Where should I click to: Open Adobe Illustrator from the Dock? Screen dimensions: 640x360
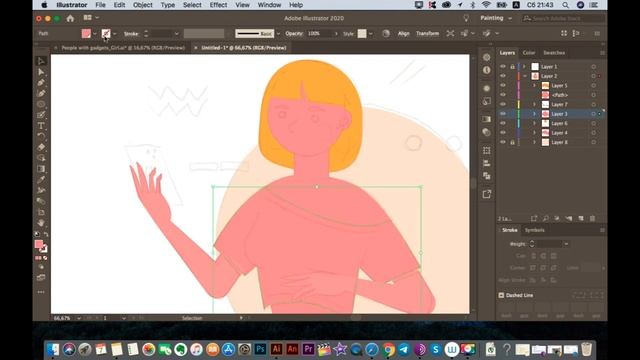(x=276, y=349)
